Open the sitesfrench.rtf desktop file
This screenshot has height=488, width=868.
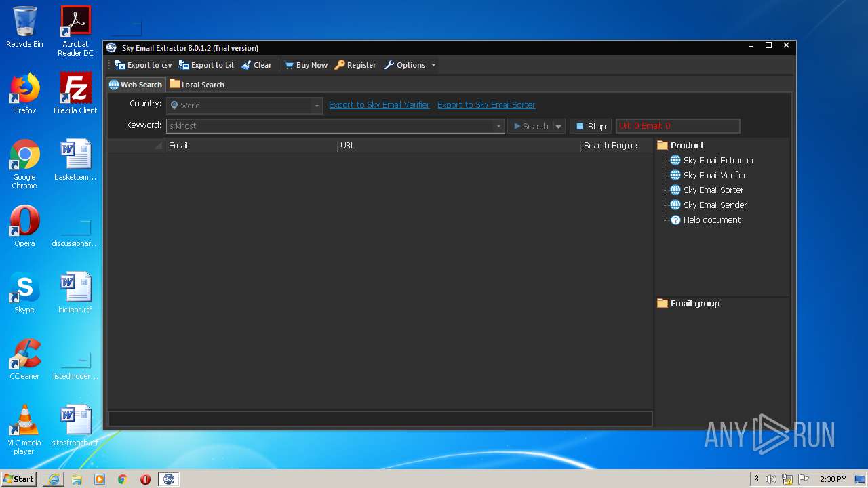[x=75, y=426]
